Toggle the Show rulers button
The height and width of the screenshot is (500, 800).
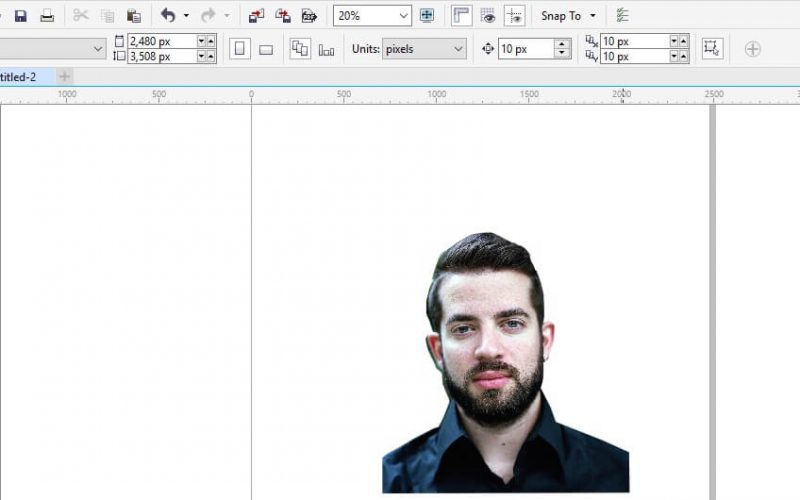pyautogui.click(x=461, y=16)
